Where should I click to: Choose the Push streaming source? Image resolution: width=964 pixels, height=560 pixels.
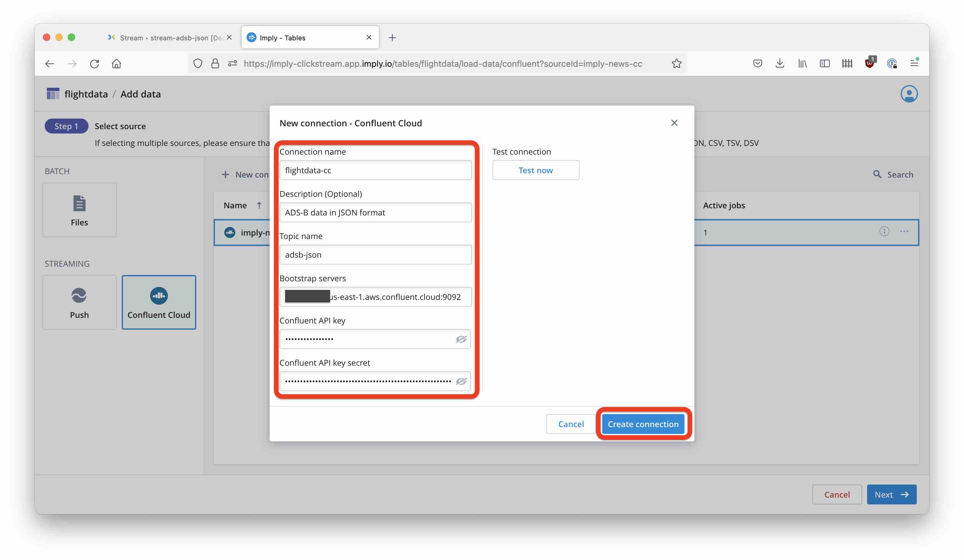79,302
